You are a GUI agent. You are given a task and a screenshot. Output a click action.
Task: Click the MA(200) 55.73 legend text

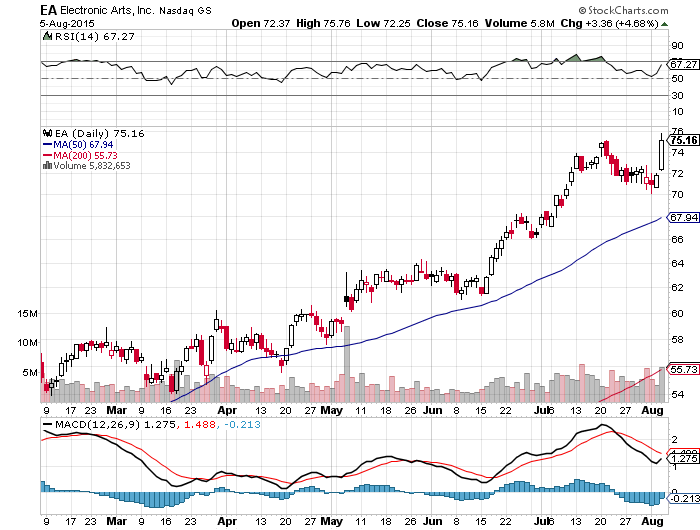click(x=85, y=155)
